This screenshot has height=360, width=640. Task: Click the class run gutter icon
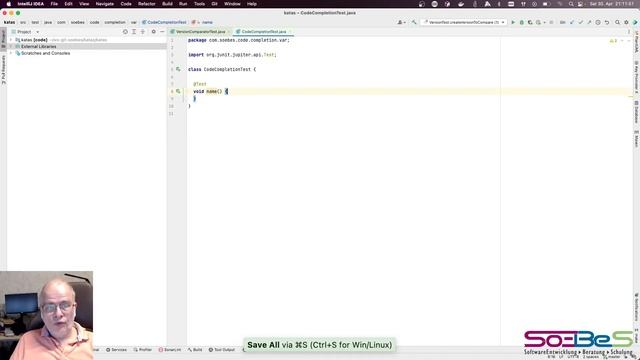(178, 69)
